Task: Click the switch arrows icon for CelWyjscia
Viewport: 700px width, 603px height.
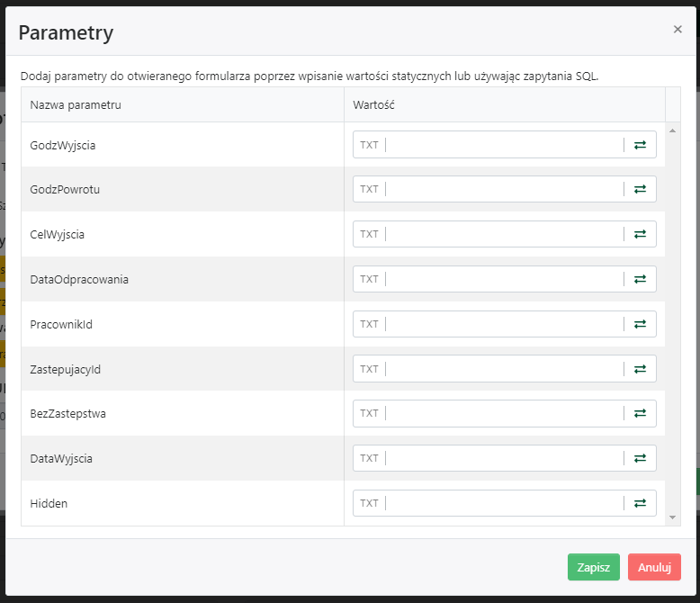Action: click(x=640, y=234)
